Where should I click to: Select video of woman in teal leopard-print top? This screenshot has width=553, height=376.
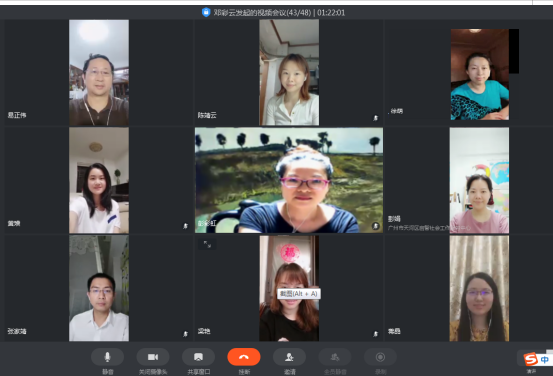tap(480, 74)
